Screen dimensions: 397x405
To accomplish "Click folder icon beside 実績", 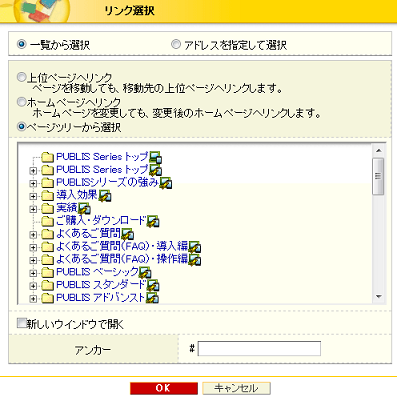I will [x=48, y=208].
